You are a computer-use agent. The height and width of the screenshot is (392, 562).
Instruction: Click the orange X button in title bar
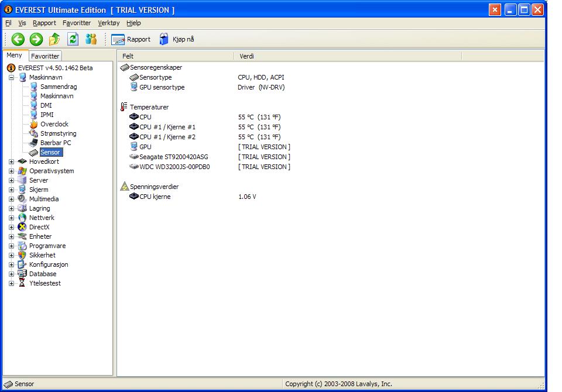point(495,10)
